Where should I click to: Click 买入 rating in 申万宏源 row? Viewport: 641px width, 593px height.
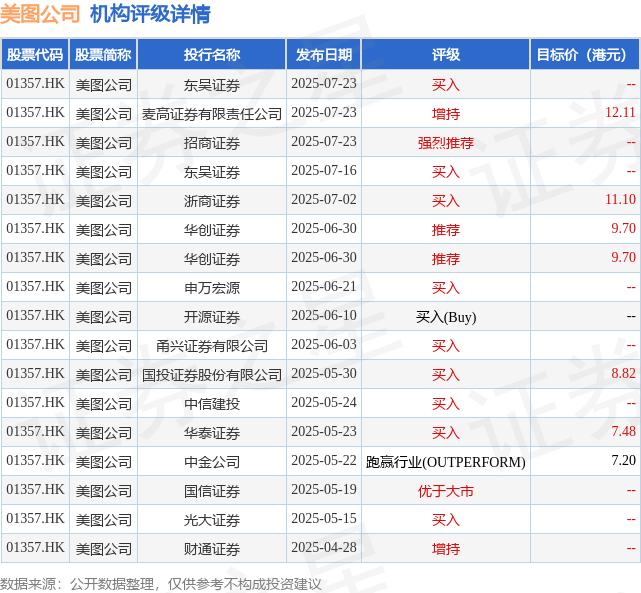[x=446, y=287]
